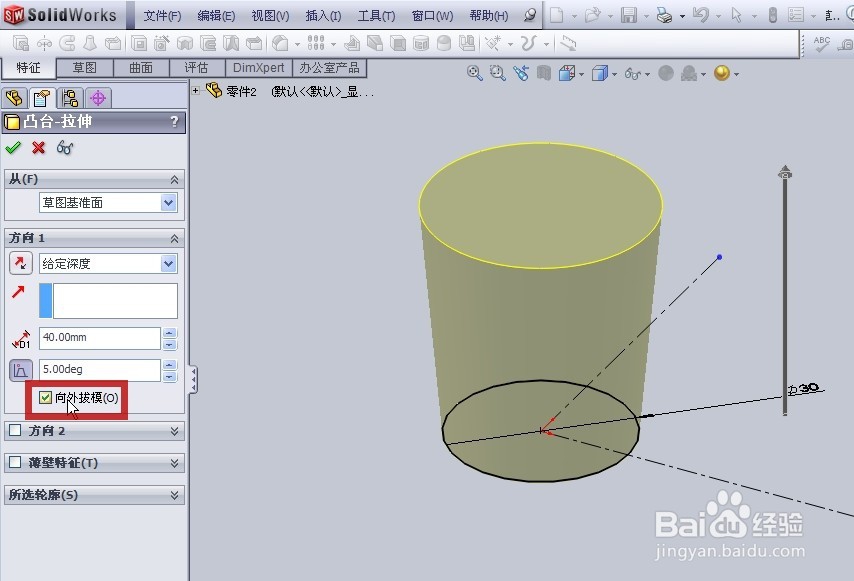This screenshot has width=854, height=581.
Task: Switch to the 评估 tab
Action: pos(197,68)
